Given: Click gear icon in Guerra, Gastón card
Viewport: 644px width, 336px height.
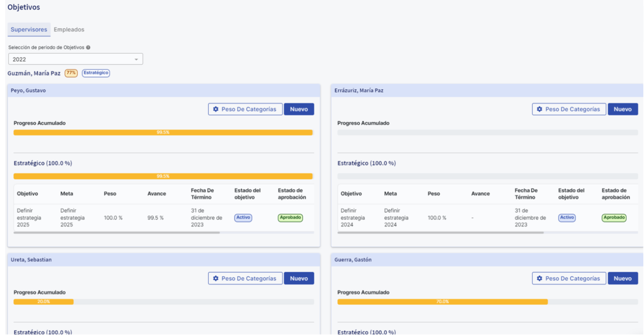Looking at the screenshot, I should tap(539, 279).
